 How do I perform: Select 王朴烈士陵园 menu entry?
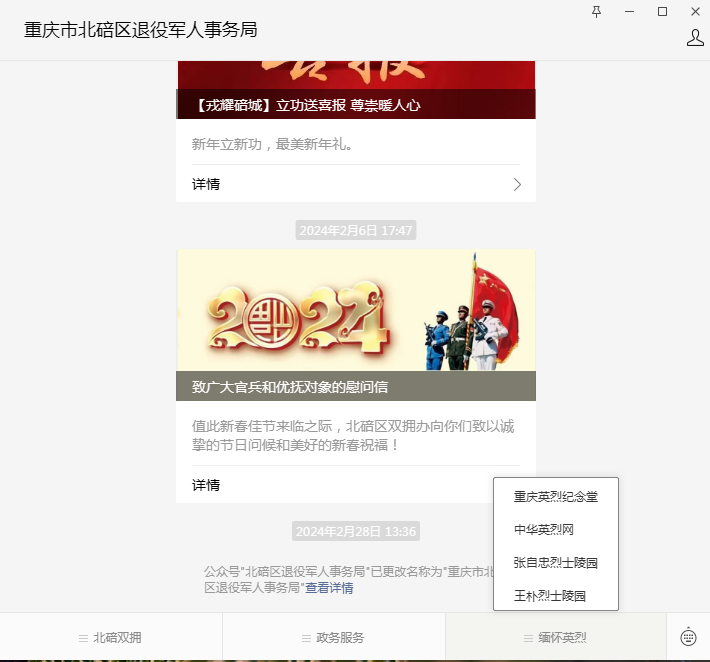[549, 595]
